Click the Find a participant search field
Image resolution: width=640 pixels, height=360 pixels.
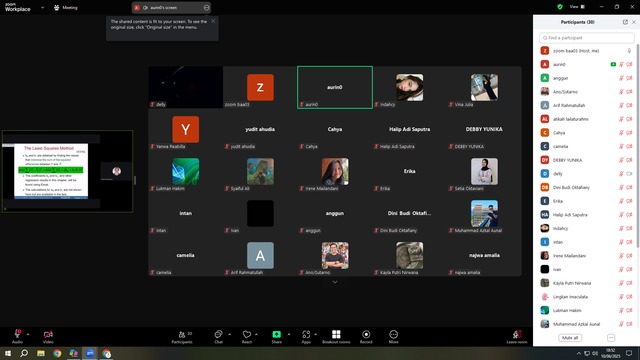point(587,38)
